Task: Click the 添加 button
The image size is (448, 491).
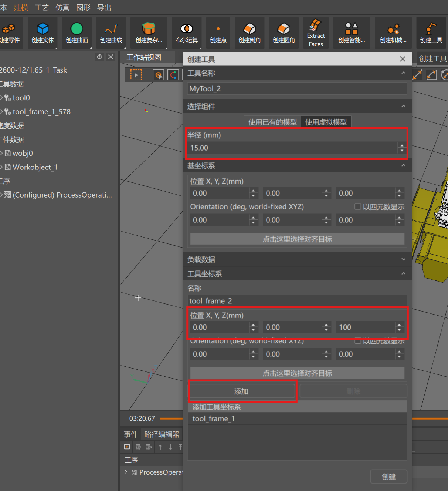Action: coord(241,391)
